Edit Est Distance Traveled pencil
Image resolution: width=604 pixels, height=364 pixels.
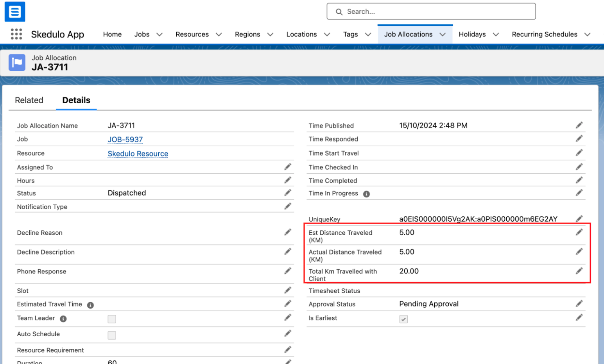(x=579, y=232)
